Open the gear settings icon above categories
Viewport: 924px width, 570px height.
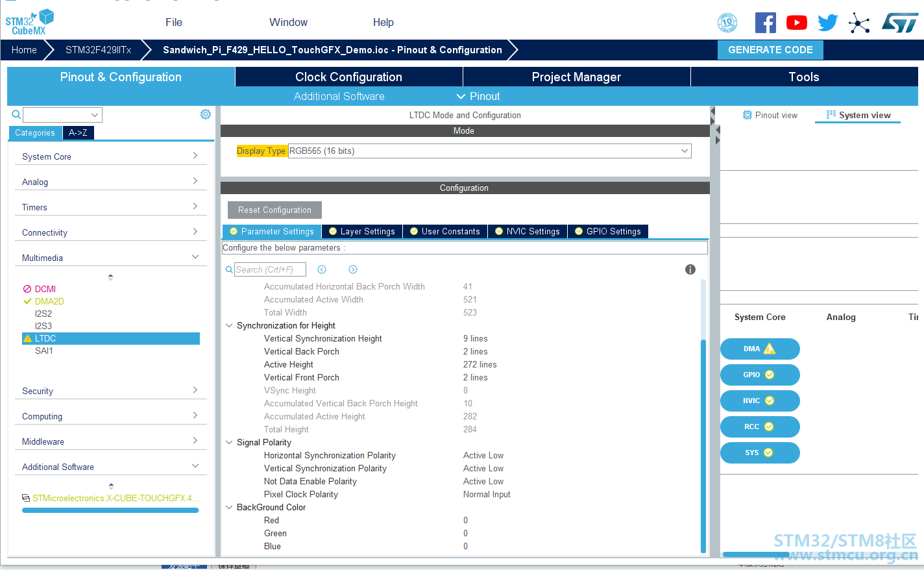click(206, 114)
